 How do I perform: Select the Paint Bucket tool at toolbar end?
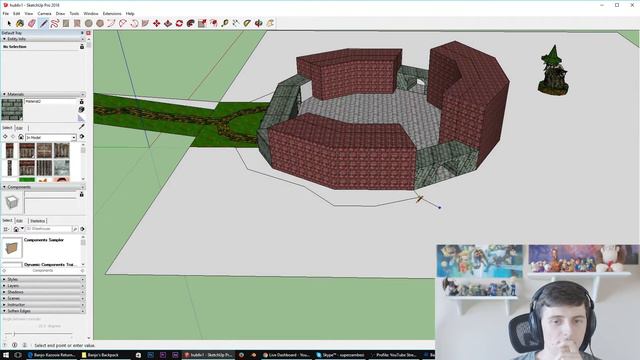click(x=270, y=24)
